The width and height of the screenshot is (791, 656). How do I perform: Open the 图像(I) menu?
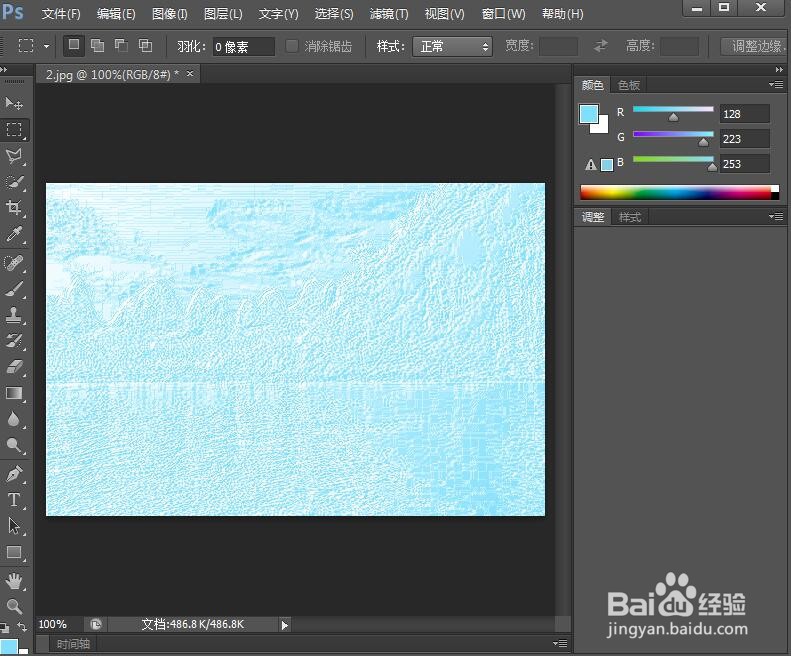pos(170,14)
